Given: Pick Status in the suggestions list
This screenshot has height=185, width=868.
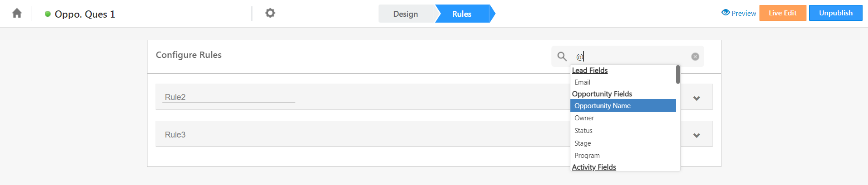Looking at the screenshot, I should click(x=583, y=131).
